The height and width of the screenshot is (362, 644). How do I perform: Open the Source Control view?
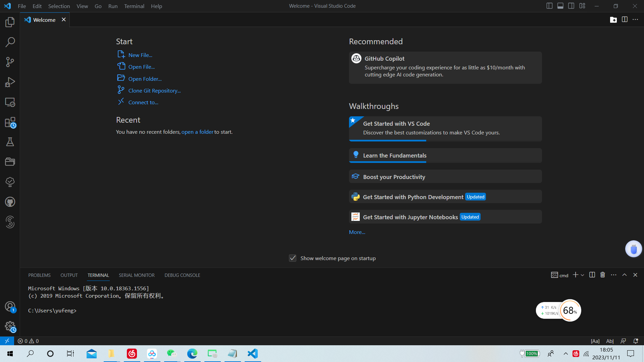pos(10,62)
